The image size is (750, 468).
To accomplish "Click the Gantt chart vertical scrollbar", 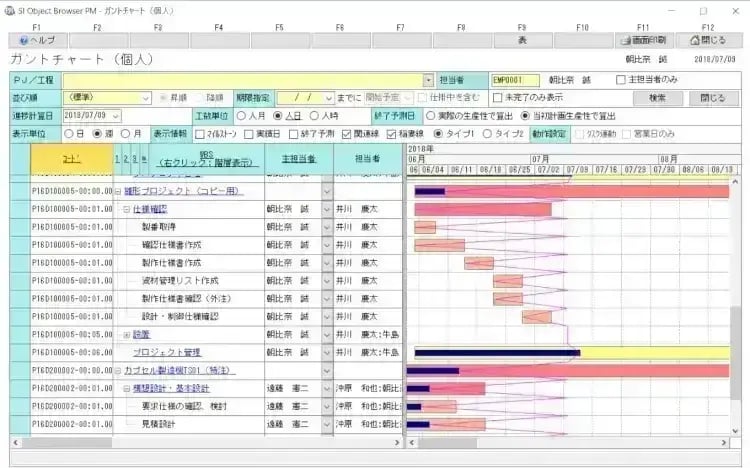I will [x=736, y=300].
